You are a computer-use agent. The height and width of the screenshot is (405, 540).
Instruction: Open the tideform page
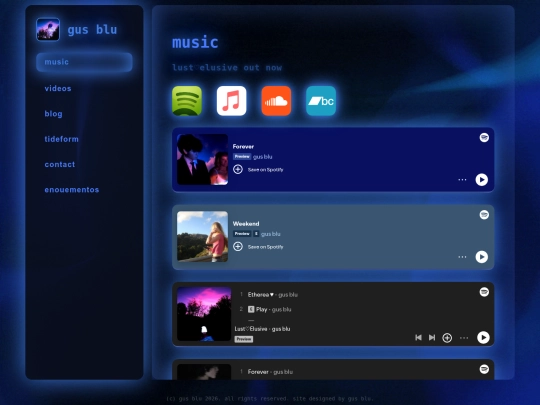(x=61, y=139)
